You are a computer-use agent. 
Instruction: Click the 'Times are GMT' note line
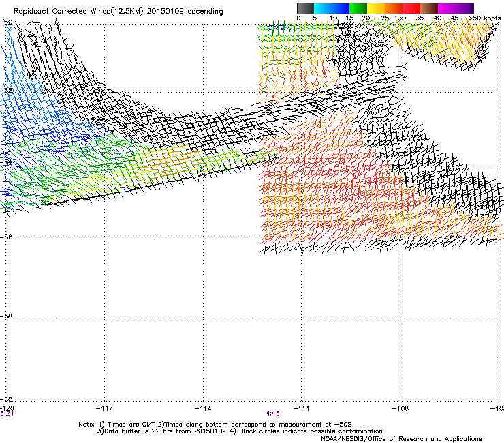coord(215,425)
